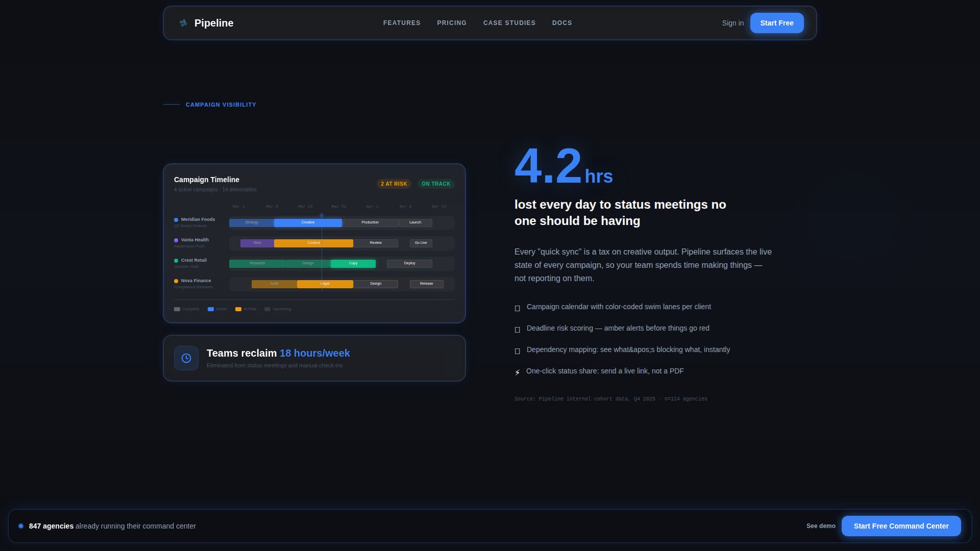
Task: Select the Design bar in Nova Finance row
Action: [x=376, y=284]
